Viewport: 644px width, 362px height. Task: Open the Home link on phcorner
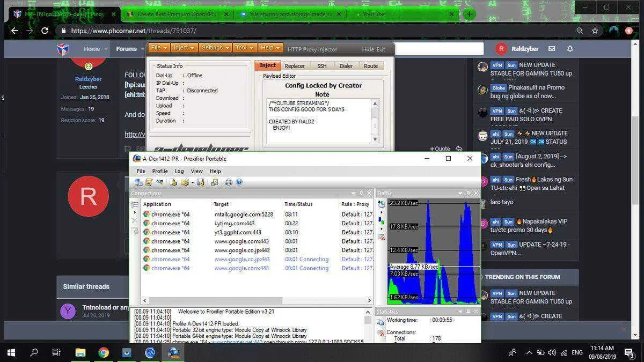tap(92, 49)
